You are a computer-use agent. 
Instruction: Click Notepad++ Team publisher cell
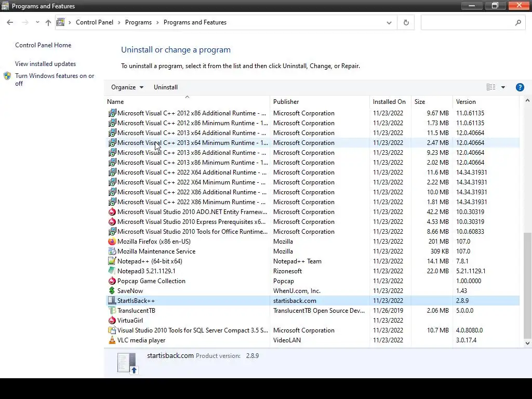click(297, 261)
